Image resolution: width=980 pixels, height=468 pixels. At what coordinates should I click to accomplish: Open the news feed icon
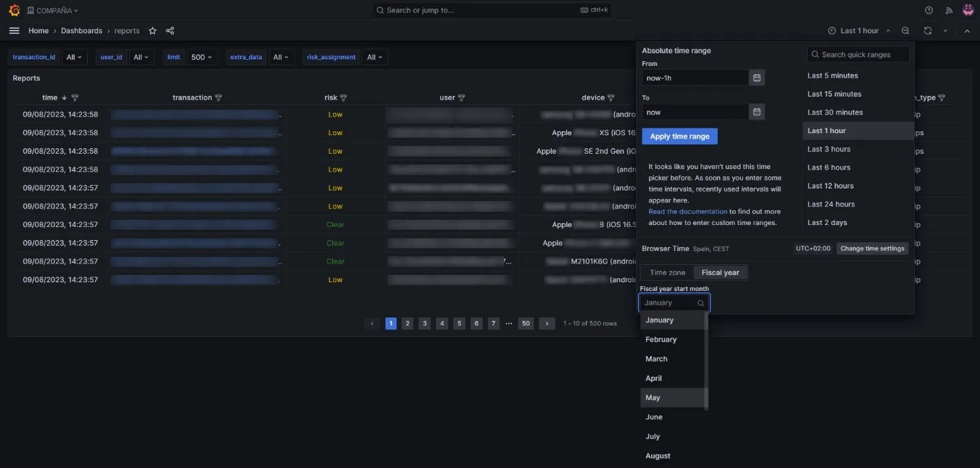coord(949,10)
